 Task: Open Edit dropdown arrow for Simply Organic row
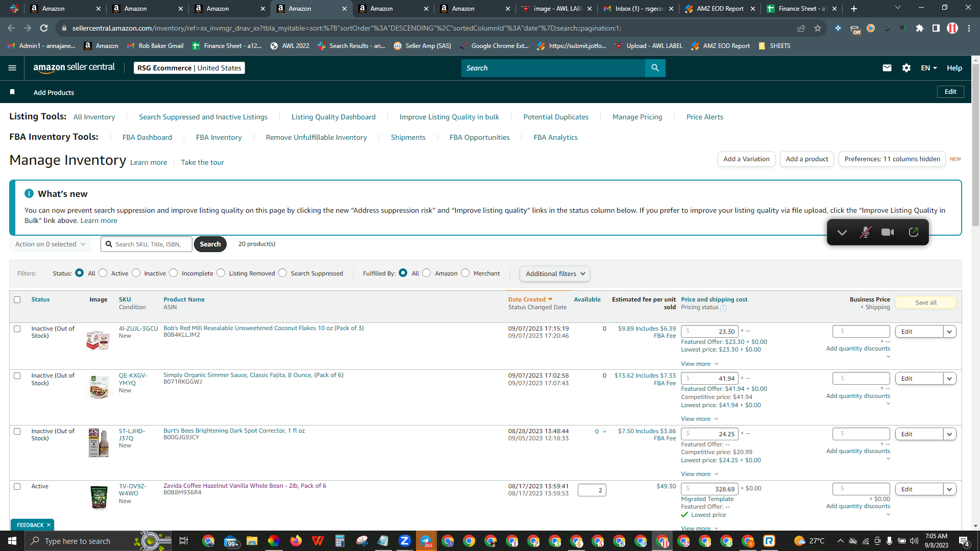coord(949,379)
